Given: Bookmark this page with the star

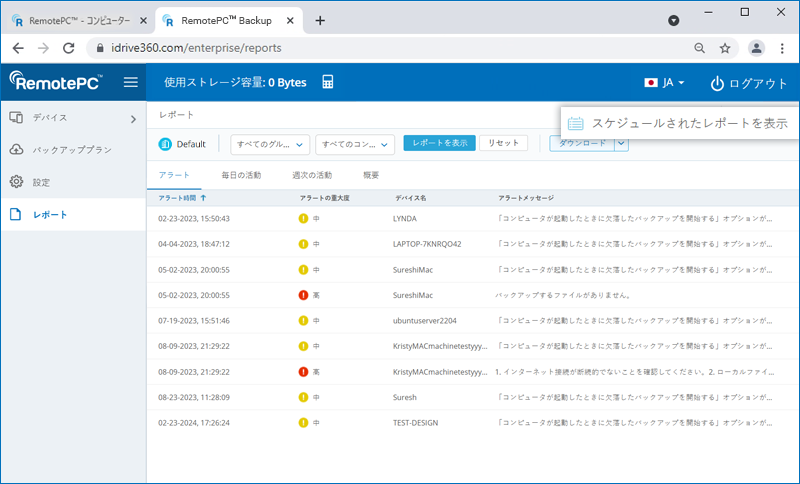Looking at the screenshot, I should 724,48.
